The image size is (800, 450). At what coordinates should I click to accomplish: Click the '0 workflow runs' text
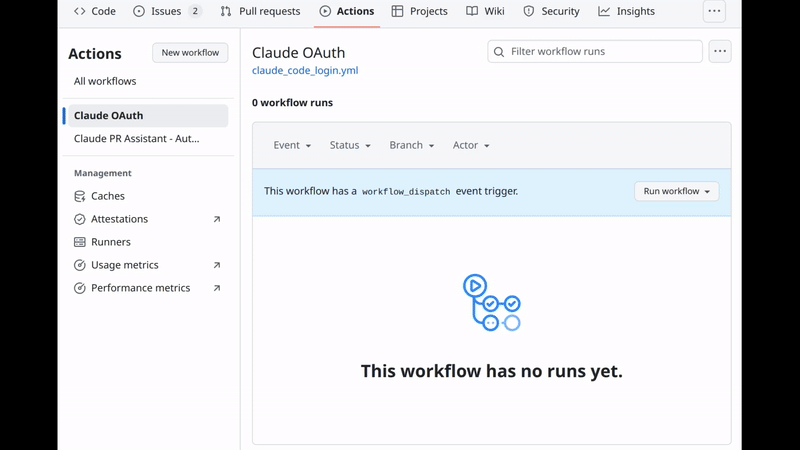292,103
